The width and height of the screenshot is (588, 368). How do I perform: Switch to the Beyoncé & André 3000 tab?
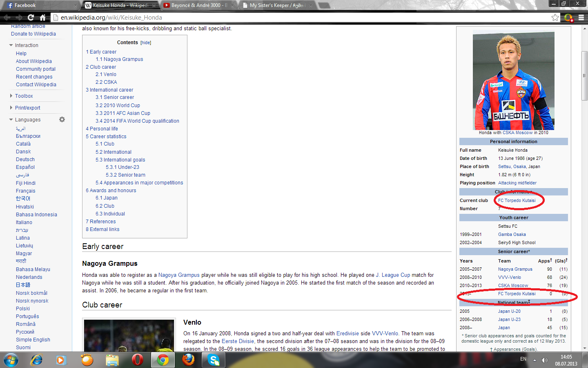(198, 5)
